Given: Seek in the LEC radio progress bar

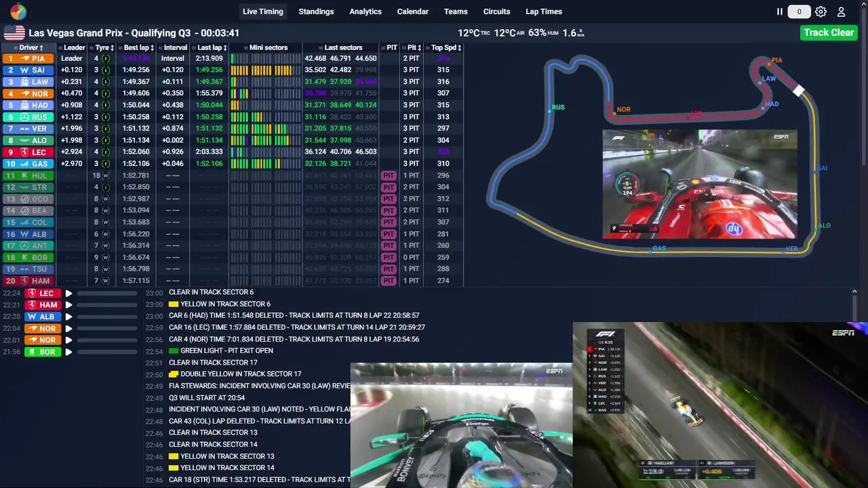Looking at the screenshot, I should (107, 293).
